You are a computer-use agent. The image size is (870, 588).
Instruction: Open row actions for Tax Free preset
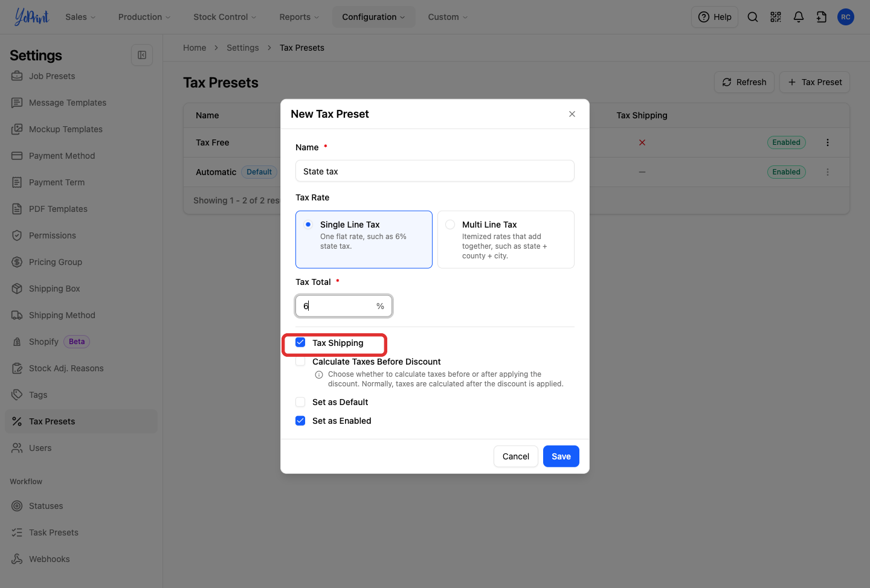tap(828, 142)
